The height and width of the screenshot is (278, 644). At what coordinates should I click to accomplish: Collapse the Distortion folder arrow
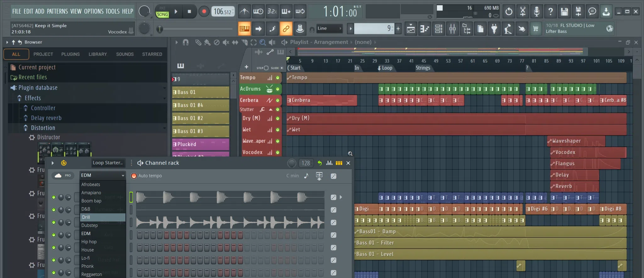[x=164, y=128]
